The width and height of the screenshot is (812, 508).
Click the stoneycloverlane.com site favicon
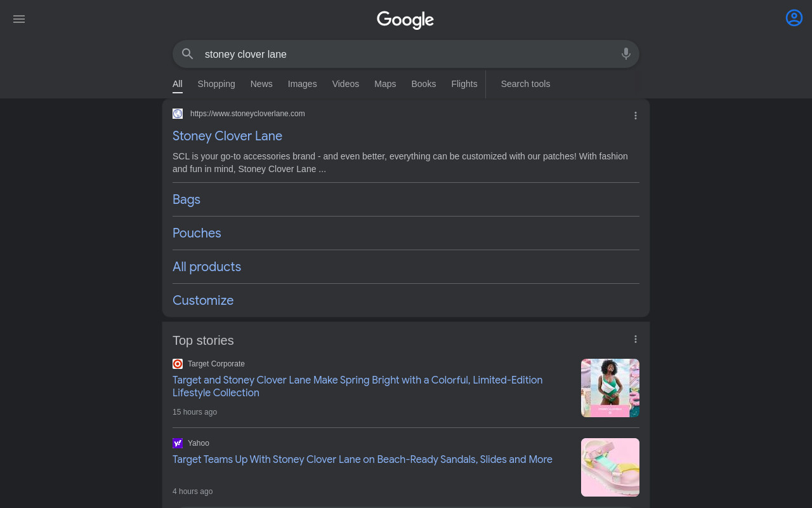click(x=178, y=114)
